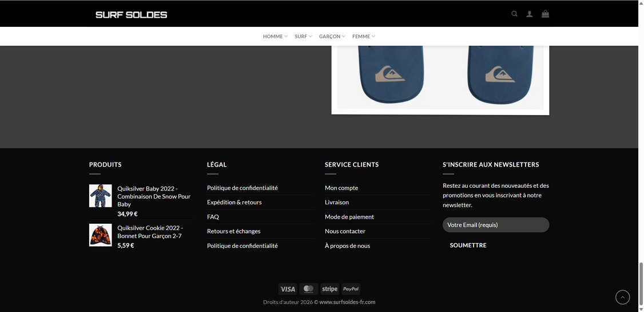Go to Mon compte
The width and height of the screenshot is (644, 312).
(x=341, y=188)
